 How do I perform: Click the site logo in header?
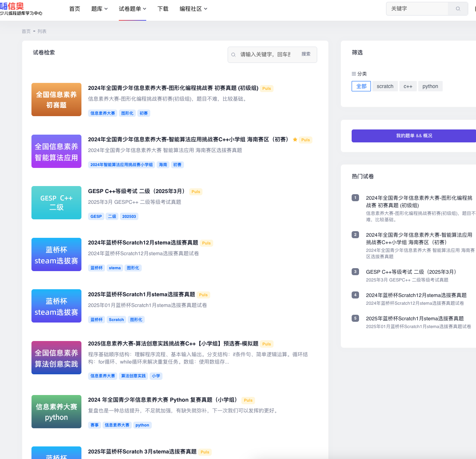coord(21,9)
